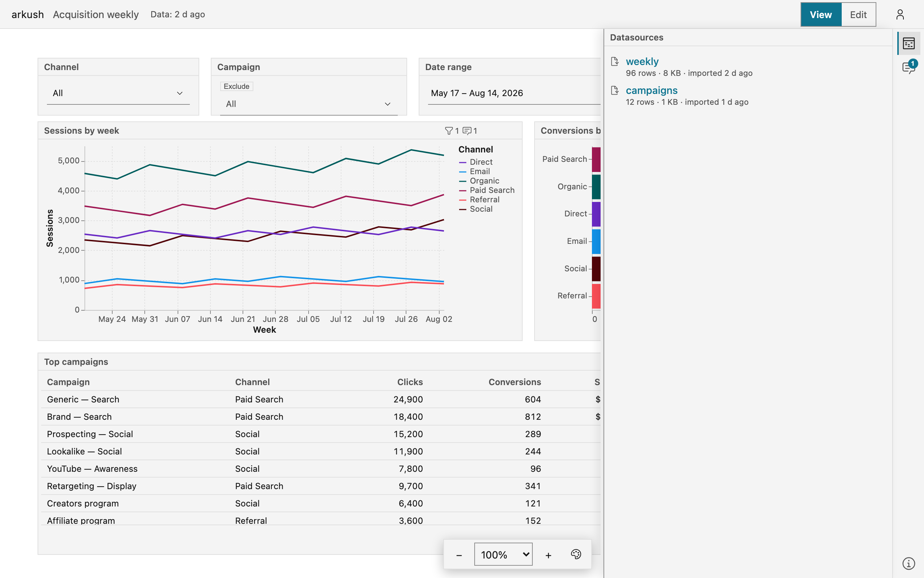Viewport: 924px width, 578px height.
Task: Open the user account icon
Action: pyautogui.click(x=900, y=14)
